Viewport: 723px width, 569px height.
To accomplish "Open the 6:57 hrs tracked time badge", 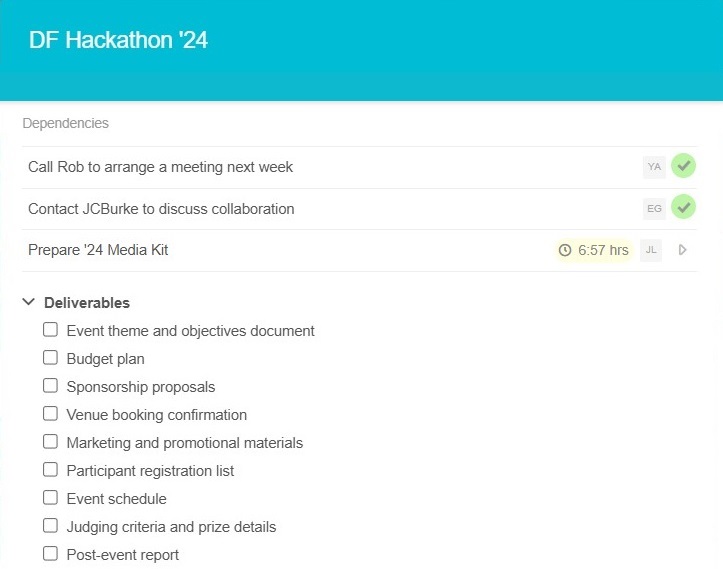I will (x=595, y=250).
